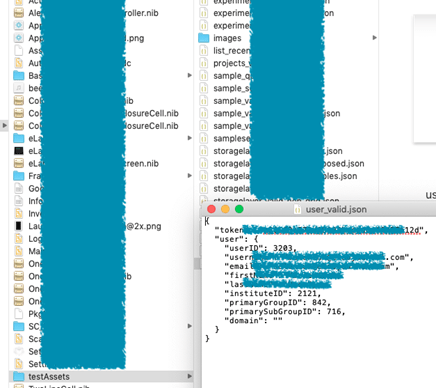Open the images folder
Screen dimensions: 436x388
(227, 38)
